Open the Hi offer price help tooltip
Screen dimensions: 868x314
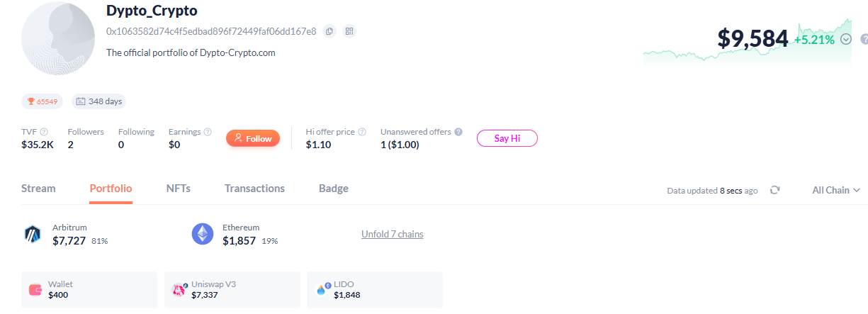click(362, 132)
